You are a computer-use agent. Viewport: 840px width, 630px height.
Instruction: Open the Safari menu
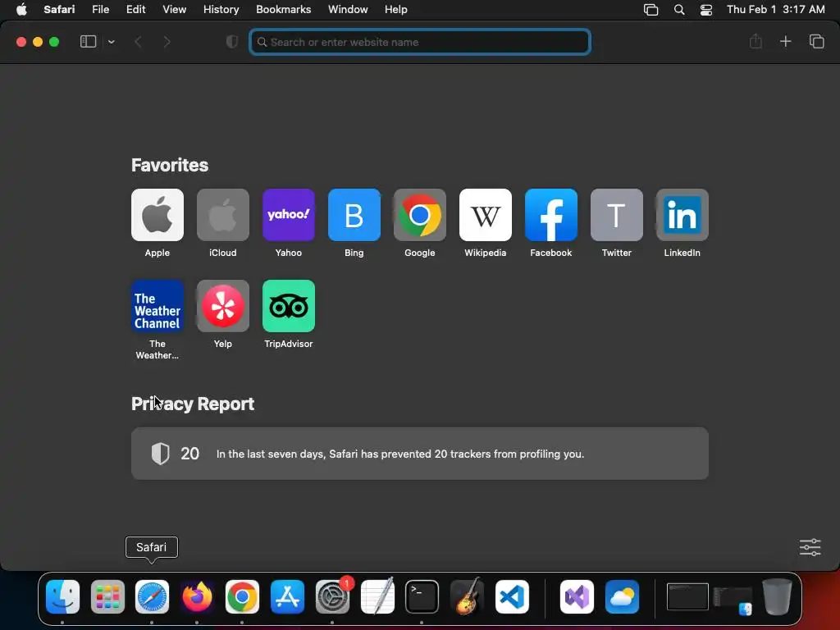coord(59,10)
